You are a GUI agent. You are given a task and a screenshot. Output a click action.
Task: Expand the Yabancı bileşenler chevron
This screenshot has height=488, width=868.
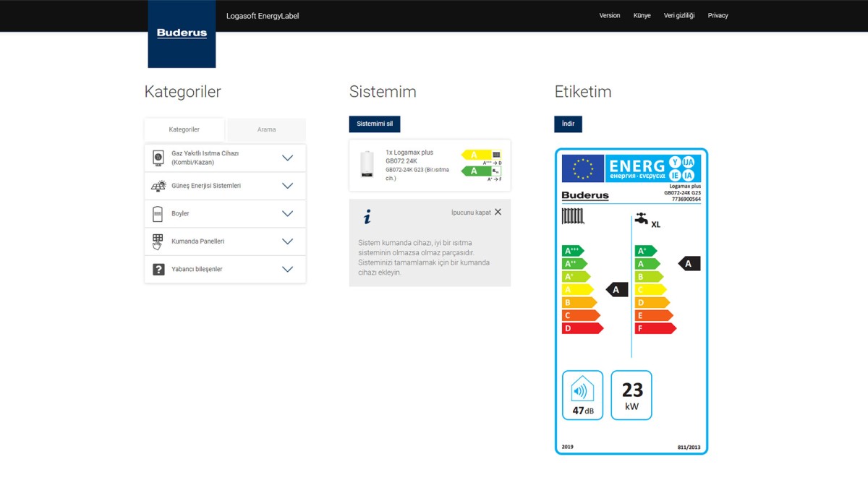tap(287, 269)
